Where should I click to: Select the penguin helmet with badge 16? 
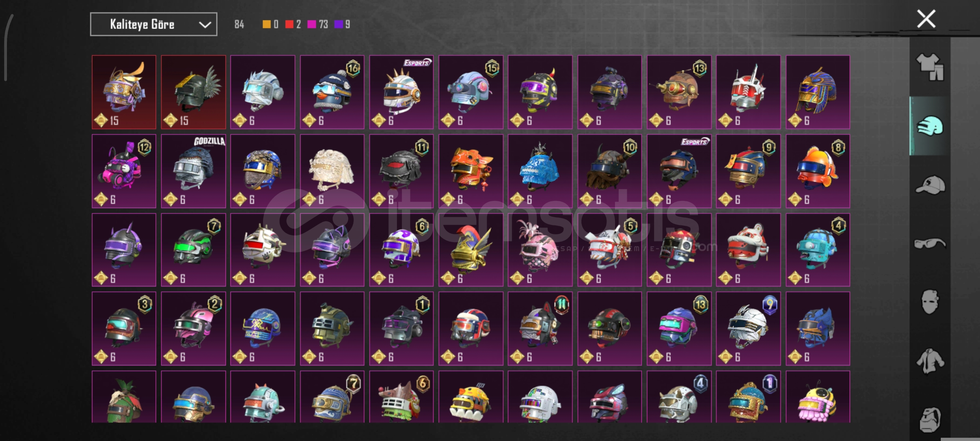click(332, 92)
